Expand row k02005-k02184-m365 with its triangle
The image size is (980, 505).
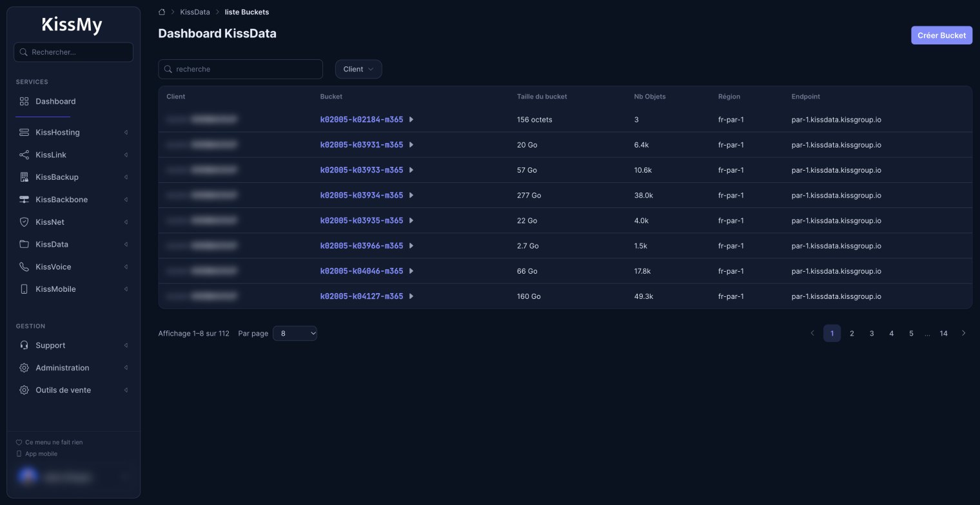(411, 119)
